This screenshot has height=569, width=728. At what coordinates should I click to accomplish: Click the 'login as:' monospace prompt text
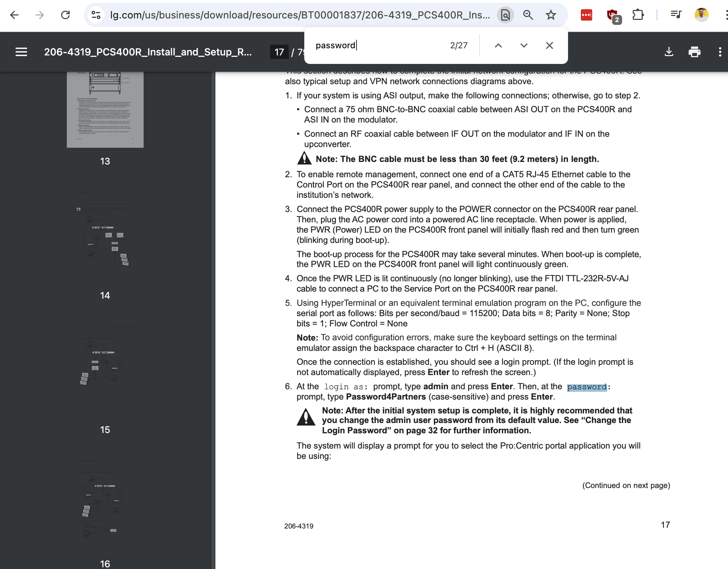346,387
